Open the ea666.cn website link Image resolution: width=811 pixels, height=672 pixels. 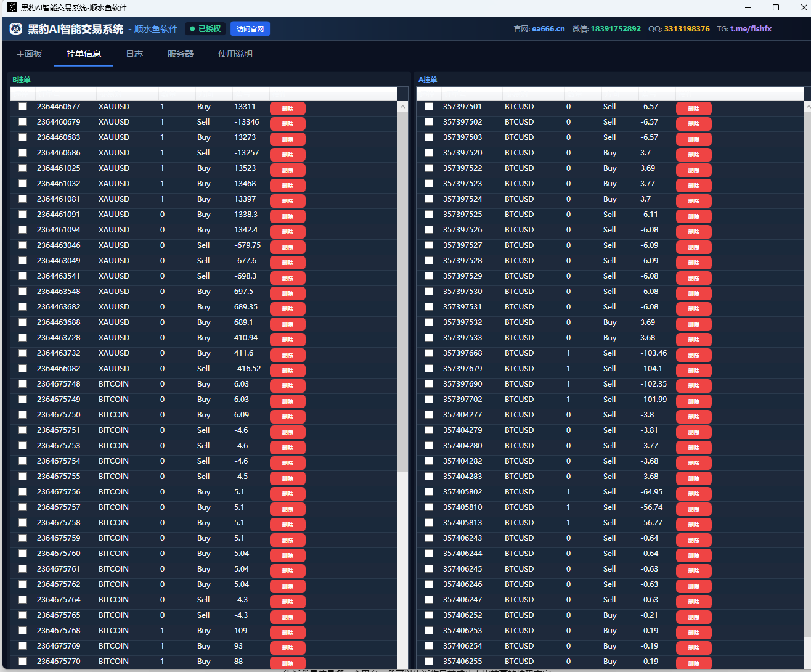pyautogui.click(x=548, y=29)
